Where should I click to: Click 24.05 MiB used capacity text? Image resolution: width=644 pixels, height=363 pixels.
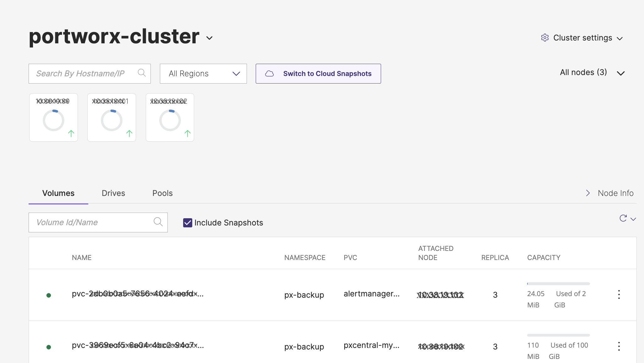click(x=536, y=299)
